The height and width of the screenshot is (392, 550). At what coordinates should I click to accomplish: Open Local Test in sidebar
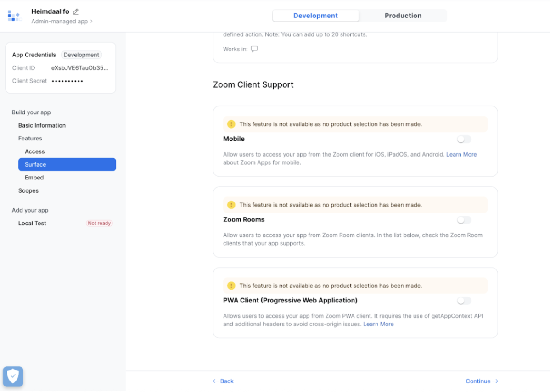[32, 223]
